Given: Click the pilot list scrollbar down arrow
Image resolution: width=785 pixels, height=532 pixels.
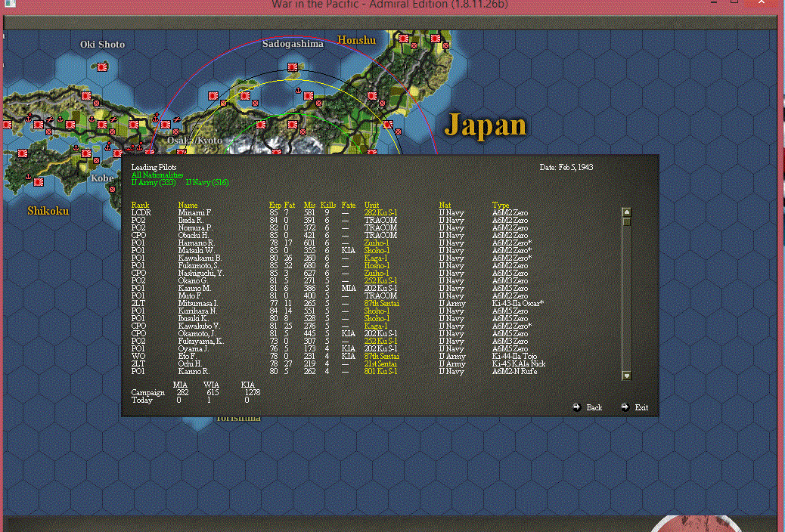Looking at the screenshot, I should coord(626,376).
